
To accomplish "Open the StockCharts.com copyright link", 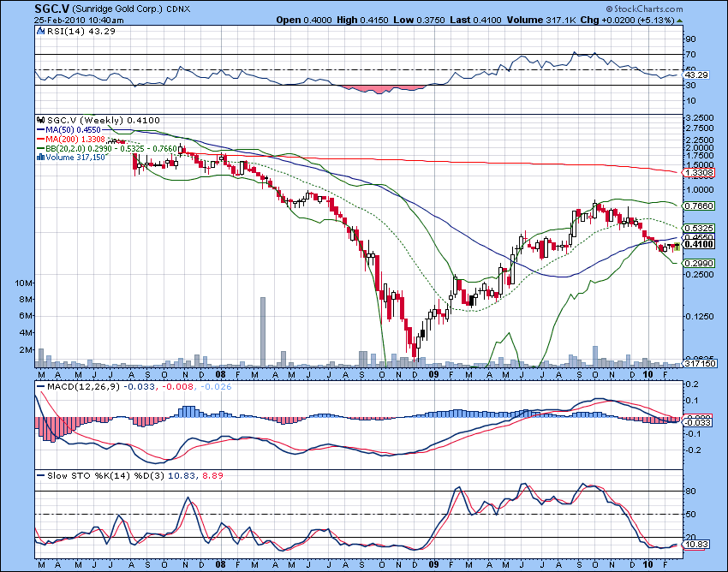I will [x=644, y=9].
